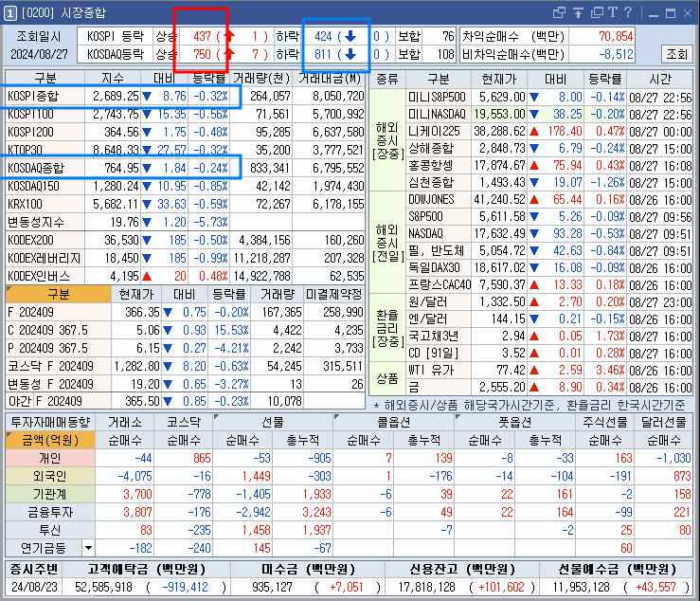Click the 금융투자 investor row label

(x=50, y=512)
